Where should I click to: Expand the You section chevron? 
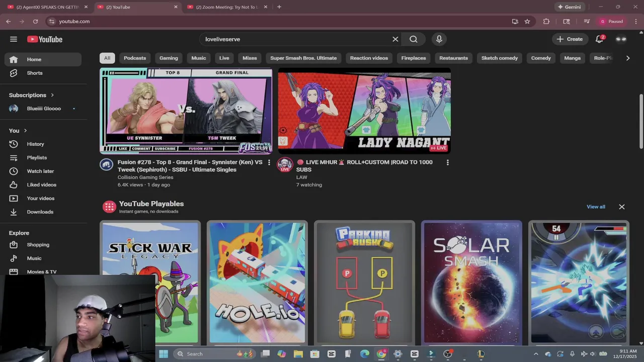25,131
